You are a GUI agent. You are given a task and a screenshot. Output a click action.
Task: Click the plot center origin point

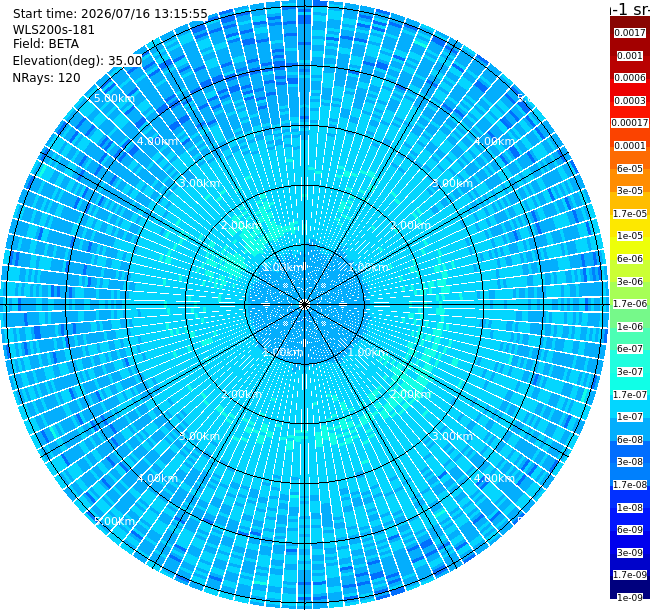coord(305,305)
